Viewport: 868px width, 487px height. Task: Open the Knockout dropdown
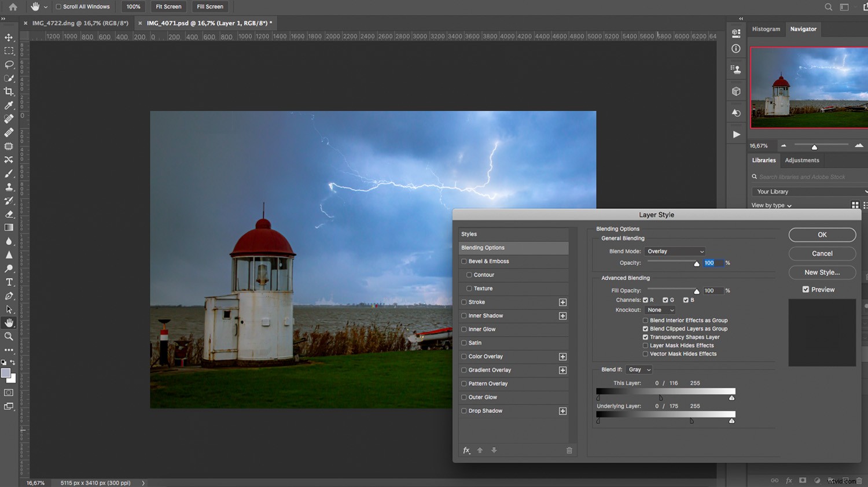(659, 309)
